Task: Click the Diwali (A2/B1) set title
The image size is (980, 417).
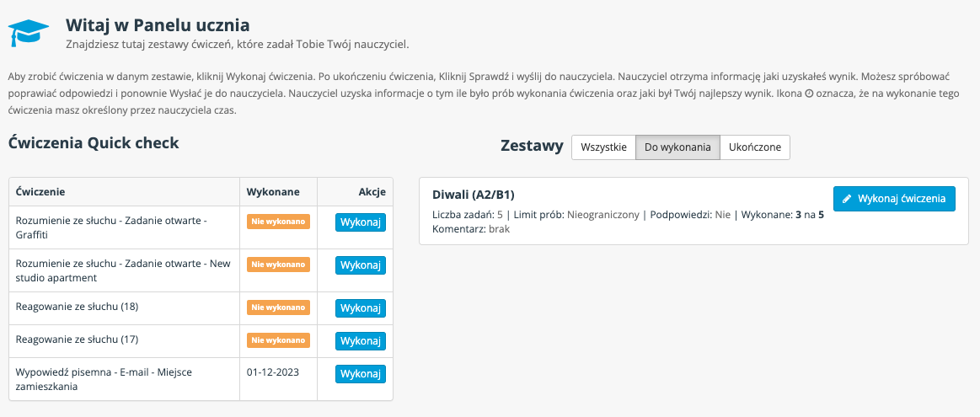Action: pos(473,195)
